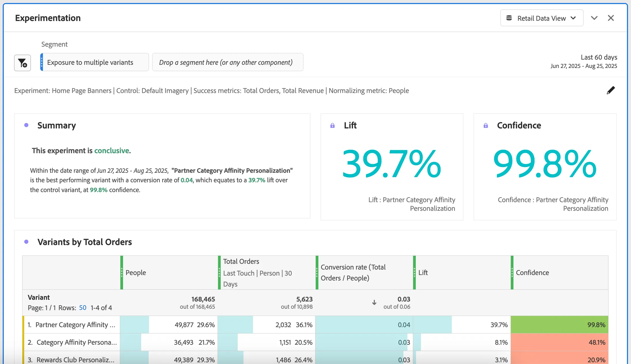Close the Experimentation panel
This screenshot has height=364, width=631.
pos(611,18)
